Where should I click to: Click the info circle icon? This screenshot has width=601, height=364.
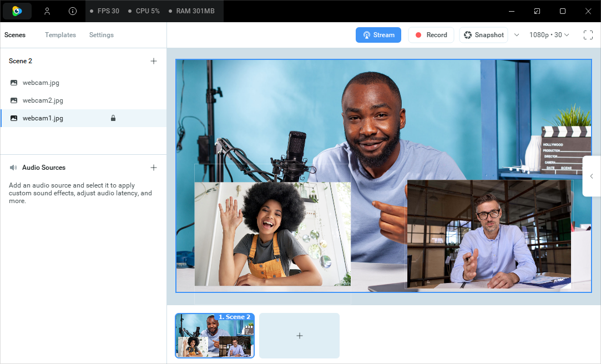tap(73, 11)
